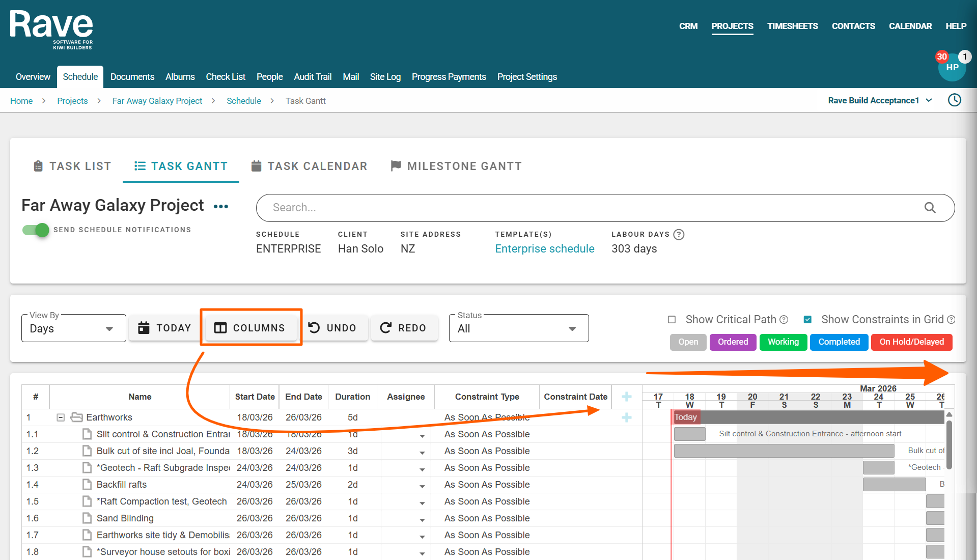
Task: Enable Show Critical Path checkbox
Action: tap(672, 320)
